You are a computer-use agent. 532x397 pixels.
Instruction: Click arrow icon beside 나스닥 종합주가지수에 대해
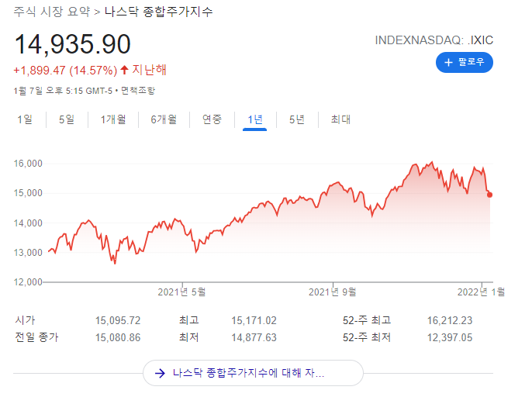point(160,373)
